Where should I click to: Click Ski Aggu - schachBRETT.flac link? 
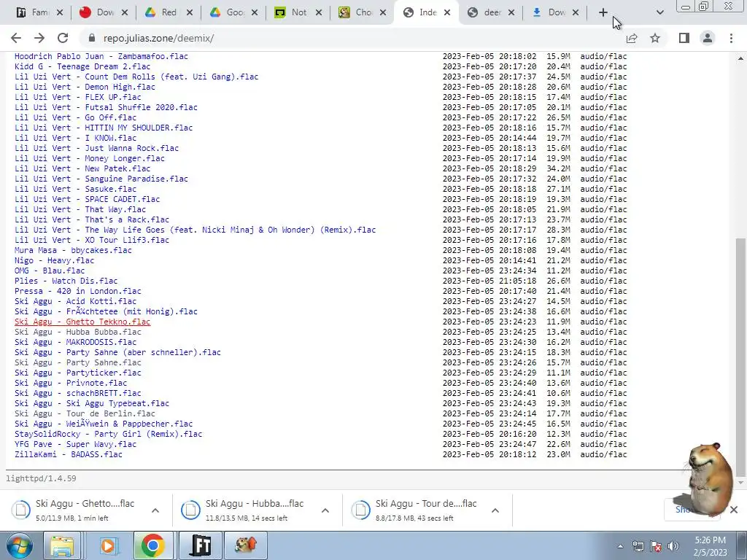pos(77,393)
